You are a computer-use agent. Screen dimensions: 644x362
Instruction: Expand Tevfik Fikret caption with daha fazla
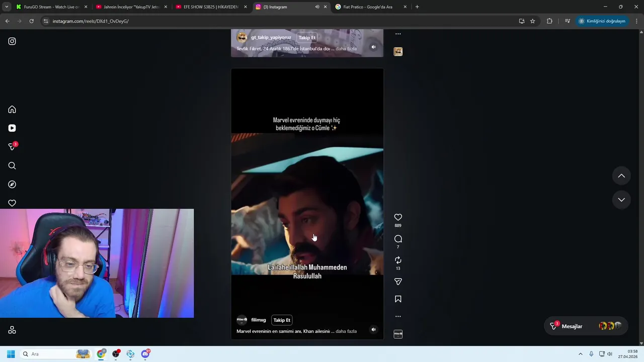click(x=346, y=49)
